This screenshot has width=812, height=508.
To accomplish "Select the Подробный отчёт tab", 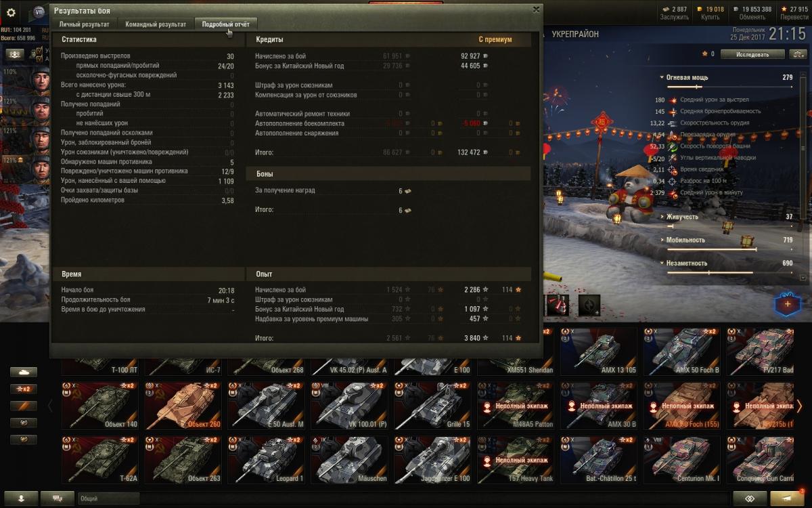I will click(225, 24).
